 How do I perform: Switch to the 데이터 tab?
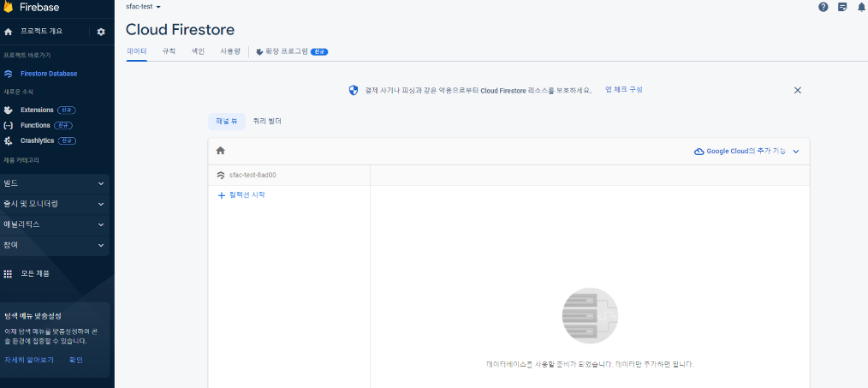[136, 51]
